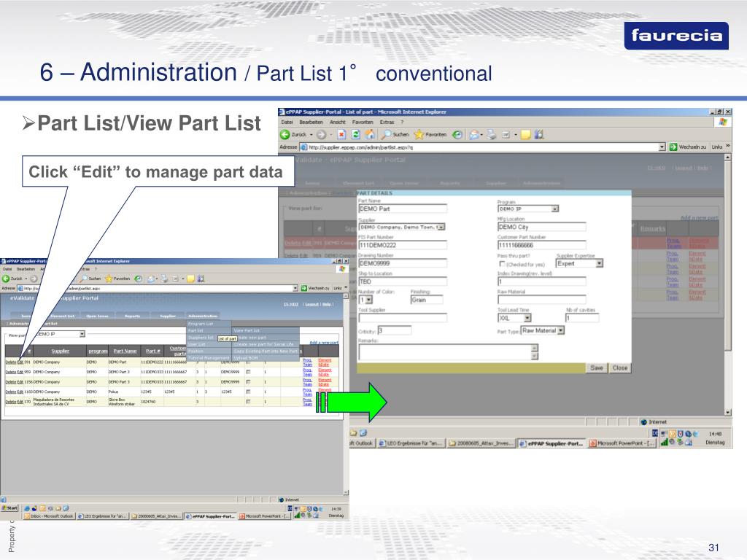Click the Mfg Location input field
This screenshot has width=747, height=560.
(542, 227)
